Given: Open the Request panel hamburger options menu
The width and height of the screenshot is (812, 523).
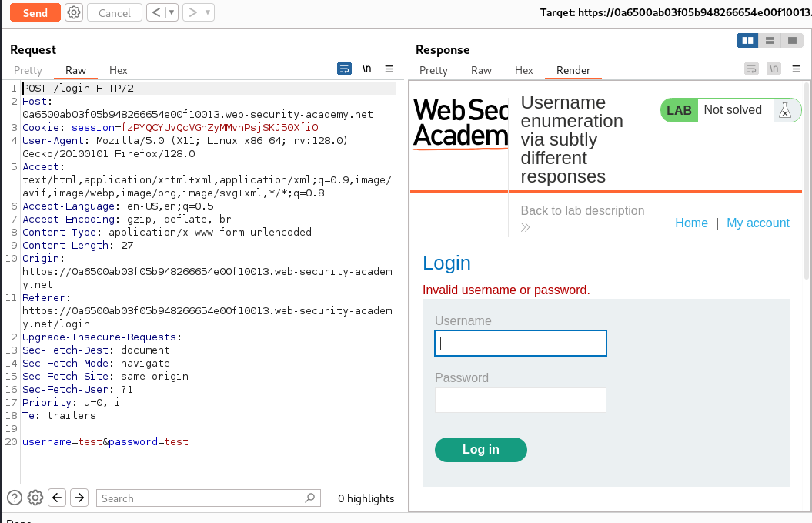Looking at the screenshot, I should (x=389, y=69).
